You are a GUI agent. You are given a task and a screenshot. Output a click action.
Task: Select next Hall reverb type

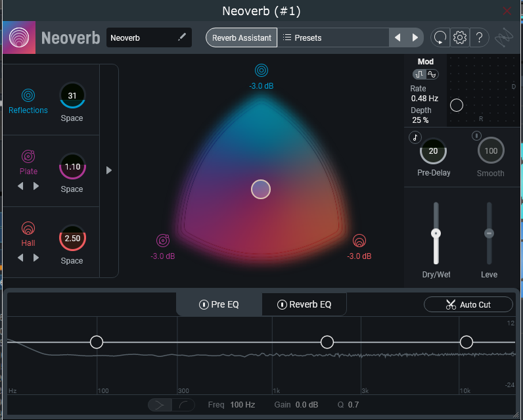36,258
